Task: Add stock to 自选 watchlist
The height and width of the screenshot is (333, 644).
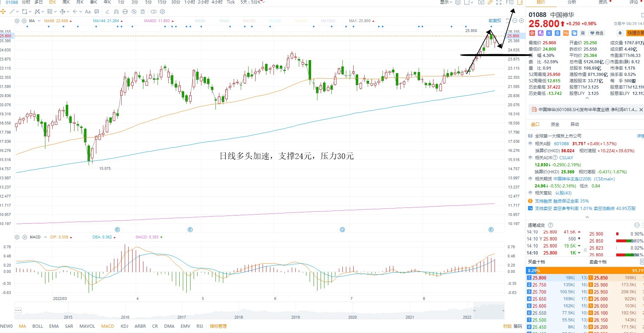Action: (597, 33)
